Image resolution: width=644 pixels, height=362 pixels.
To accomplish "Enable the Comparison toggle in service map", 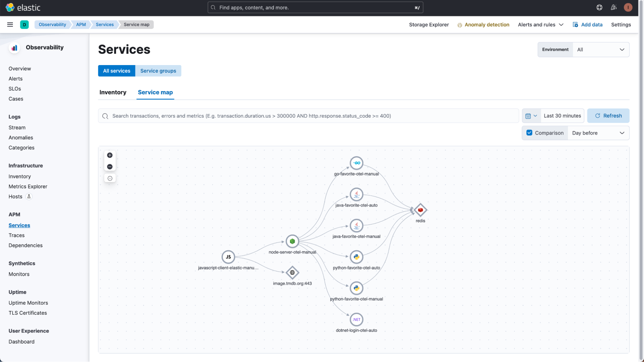I will (x=529, y=133).
